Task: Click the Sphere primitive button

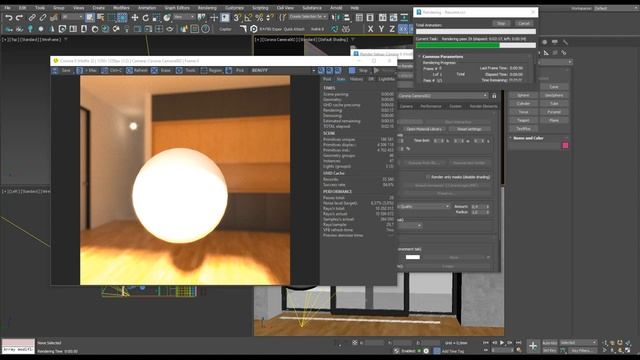Action: tap(523, 95)
